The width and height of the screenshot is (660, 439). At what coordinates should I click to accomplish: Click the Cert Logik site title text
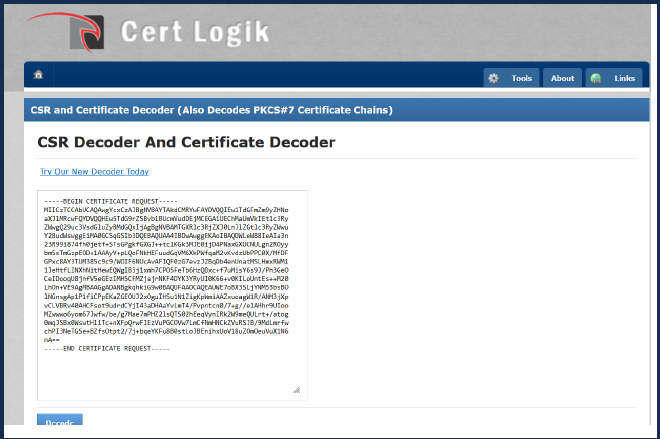tap(195, 32)
